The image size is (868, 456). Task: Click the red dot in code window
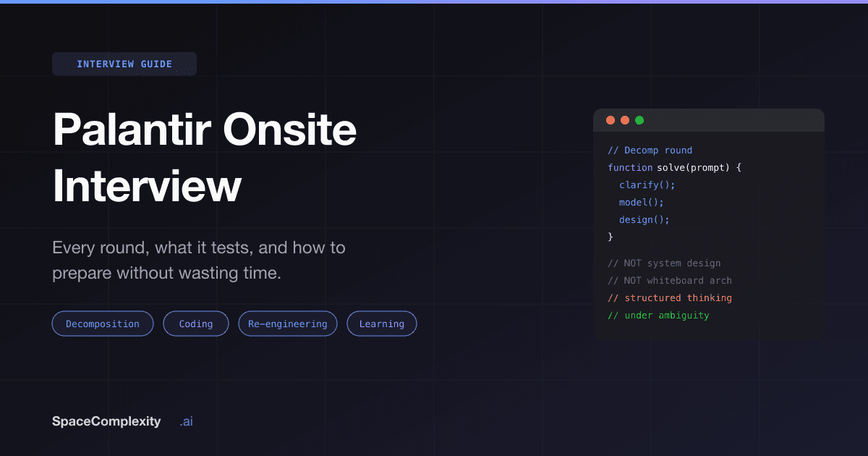(x=610, y=120)
